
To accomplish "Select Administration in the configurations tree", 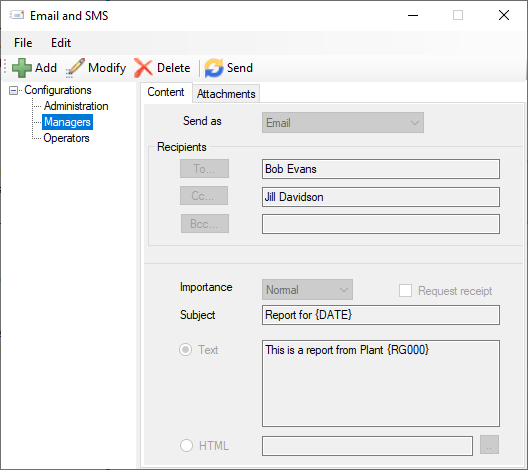I will [76, 106].
